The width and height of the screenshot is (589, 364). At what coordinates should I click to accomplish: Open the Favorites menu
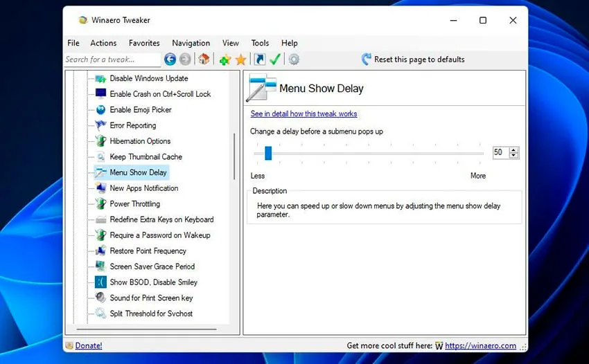pyautogui.click(x=144, y=43)
